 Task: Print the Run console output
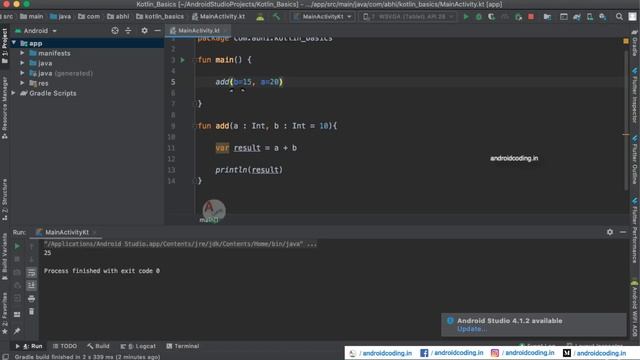tap(31, 299)
